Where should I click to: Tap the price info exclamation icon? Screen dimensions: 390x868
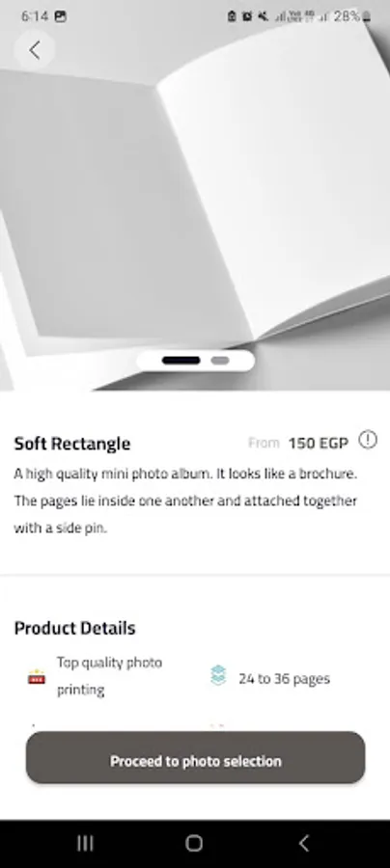[x=368, y=440]
